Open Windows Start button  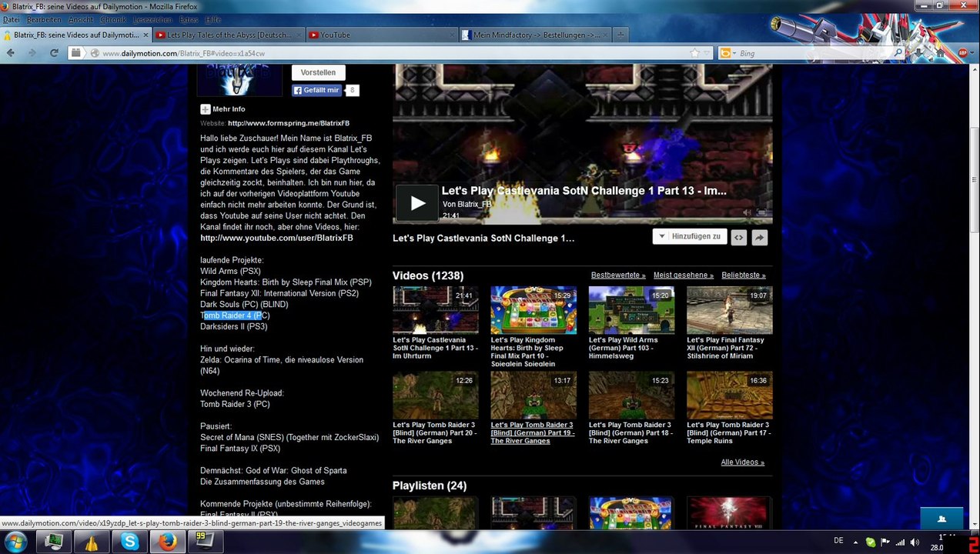pos(15,542)
